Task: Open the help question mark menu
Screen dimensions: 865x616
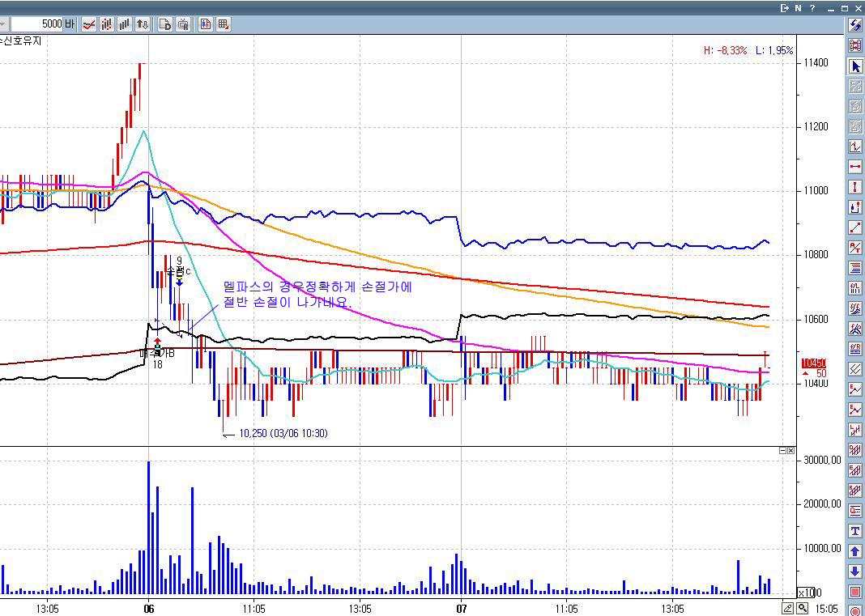Action: tap(812, 8)
